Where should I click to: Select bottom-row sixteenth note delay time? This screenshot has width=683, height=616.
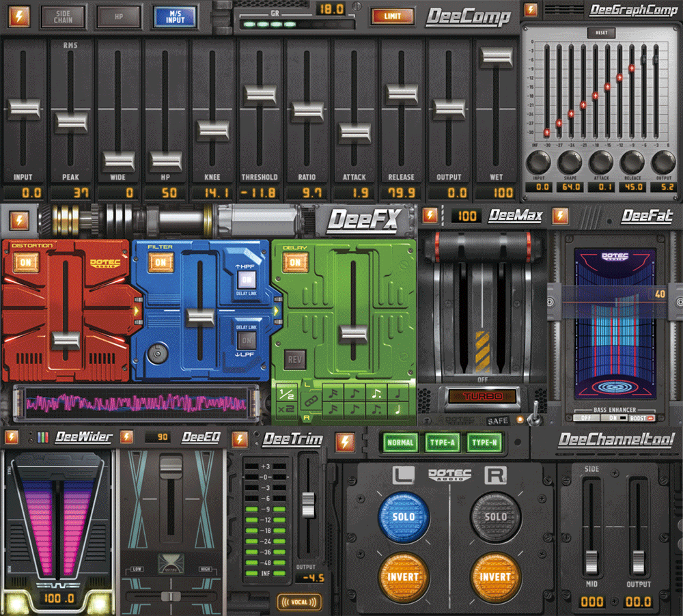(333, 410)
